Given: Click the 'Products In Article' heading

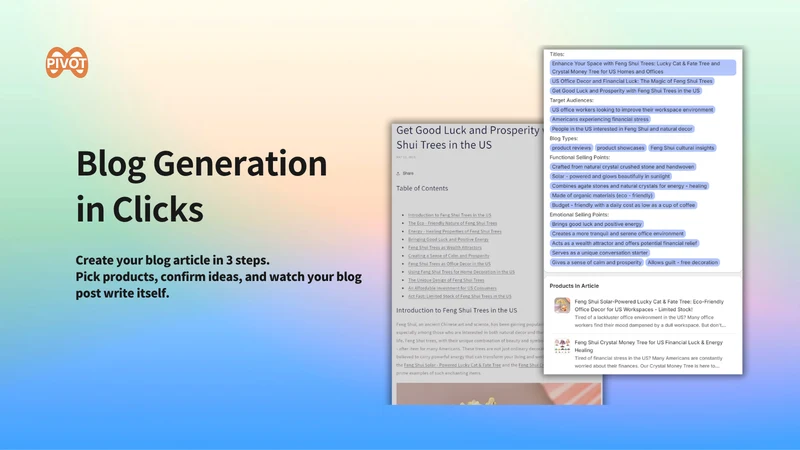Looking at the screenshot, I should coord(574,286).
